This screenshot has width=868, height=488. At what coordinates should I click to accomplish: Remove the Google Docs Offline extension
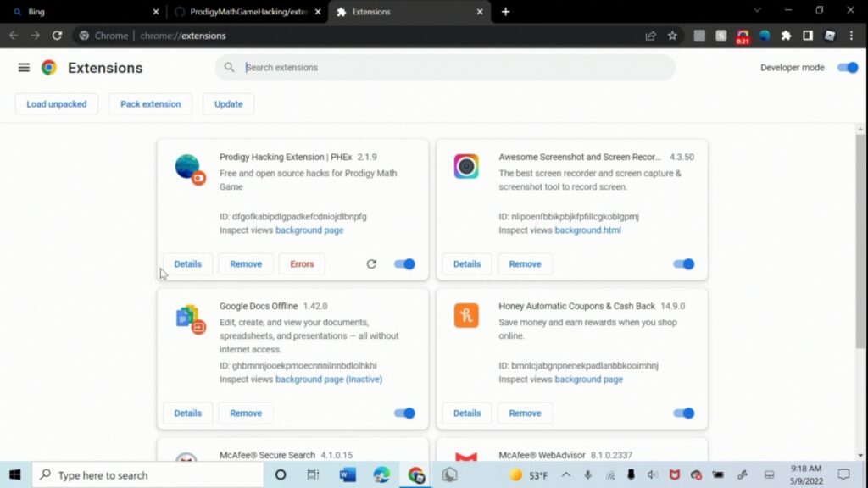[x=246, y=413]
